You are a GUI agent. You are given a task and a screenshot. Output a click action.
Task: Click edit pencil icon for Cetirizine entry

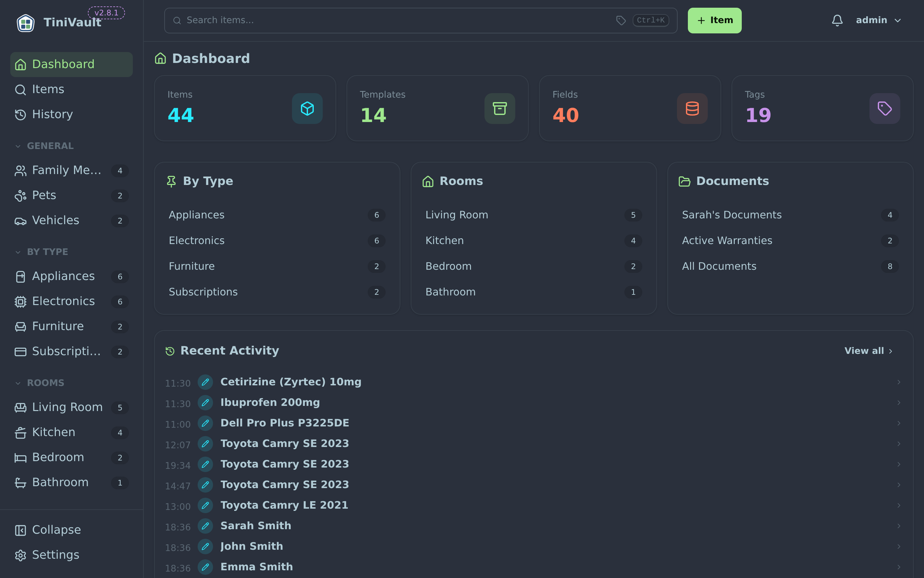[x=205, y=382]
